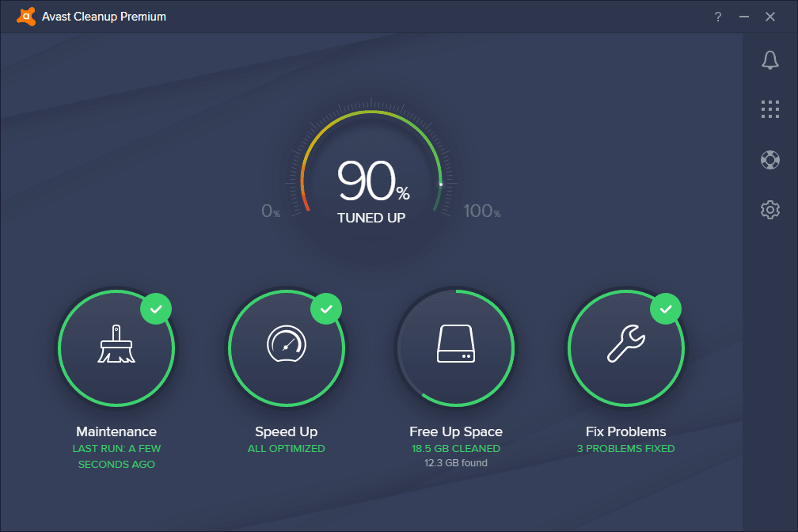
Task: Click the green checkmark badge on Speed Up
Action: tap(326, 309)
